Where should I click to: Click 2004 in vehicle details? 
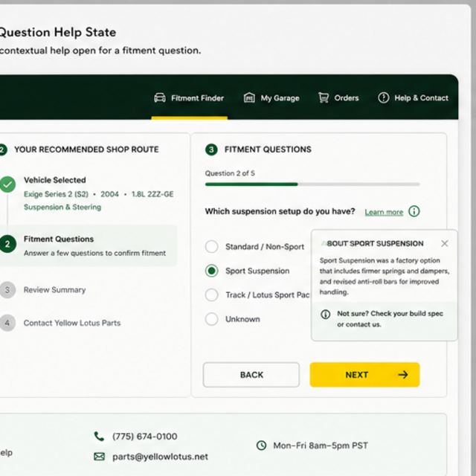tap(109, 194)
